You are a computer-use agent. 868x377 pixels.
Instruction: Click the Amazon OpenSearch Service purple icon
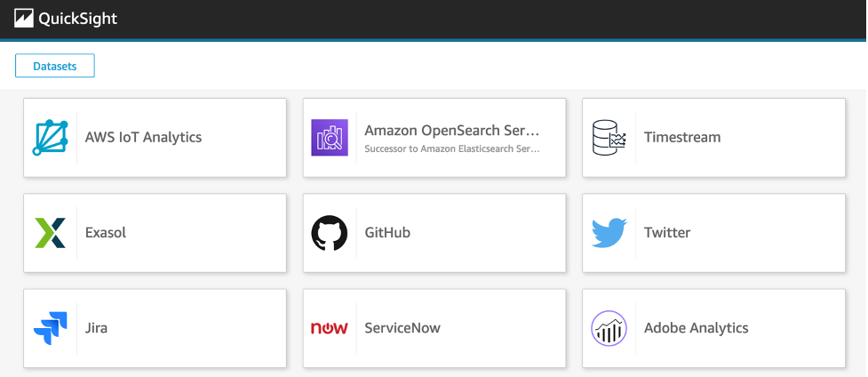[x=330, y=138]
